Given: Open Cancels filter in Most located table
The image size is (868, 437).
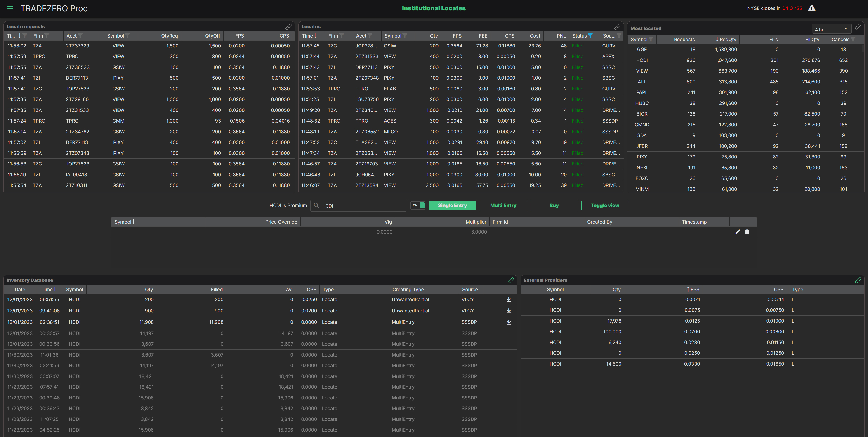Looking at the screenshot, I should [853, 39].
